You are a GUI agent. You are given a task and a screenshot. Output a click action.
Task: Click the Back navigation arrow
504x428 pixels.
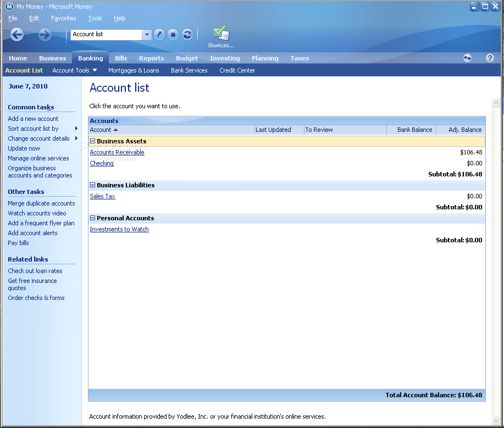(16, 34)
